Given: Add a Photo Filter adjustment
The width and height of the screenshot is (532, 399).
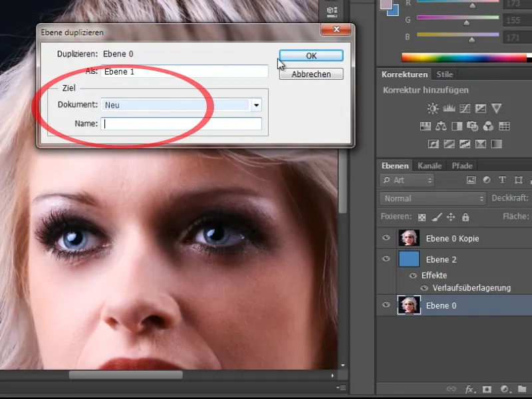Looking at the screenshot, I should pyautogui.click(x=472, y=126).
